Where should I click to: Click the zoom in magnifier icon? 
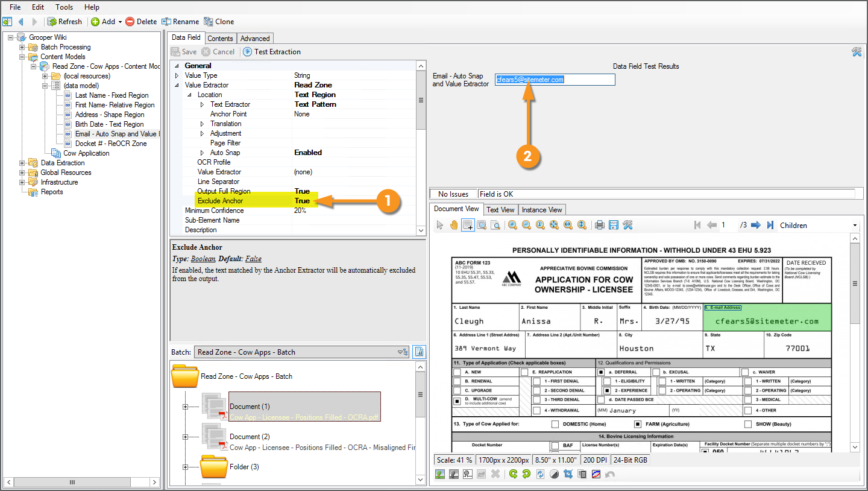coord(512,225)
